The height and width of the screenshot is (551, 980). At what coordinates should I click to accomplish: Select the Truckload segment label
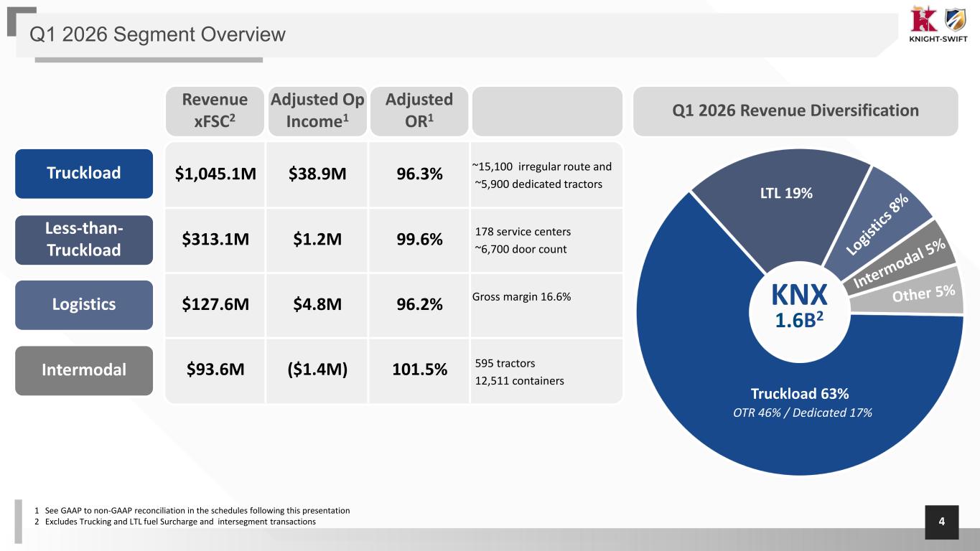[84, 173]
